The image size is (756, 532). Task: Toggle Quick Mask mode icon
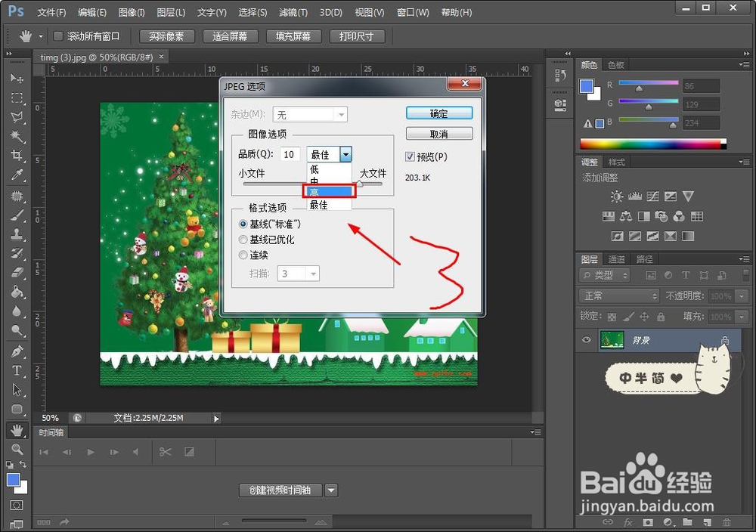(17, 505)
